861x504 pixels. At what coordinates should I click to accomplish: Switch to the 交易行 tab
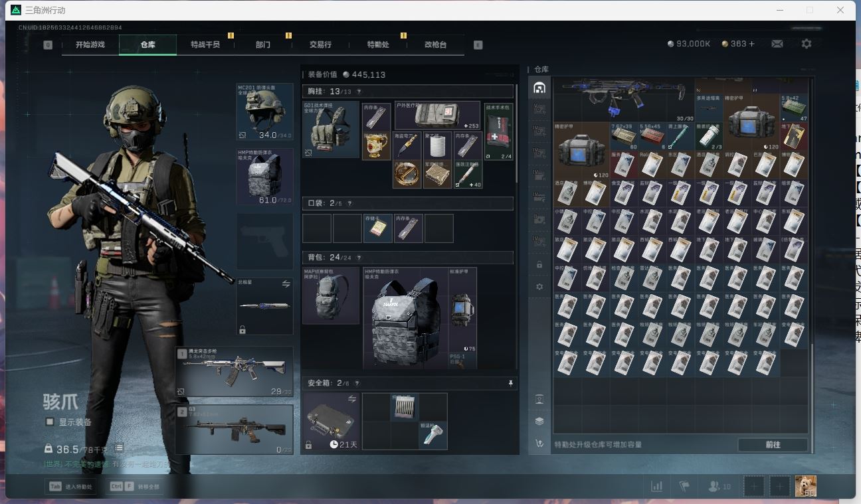pyautogui.click(x=320, y=44)
